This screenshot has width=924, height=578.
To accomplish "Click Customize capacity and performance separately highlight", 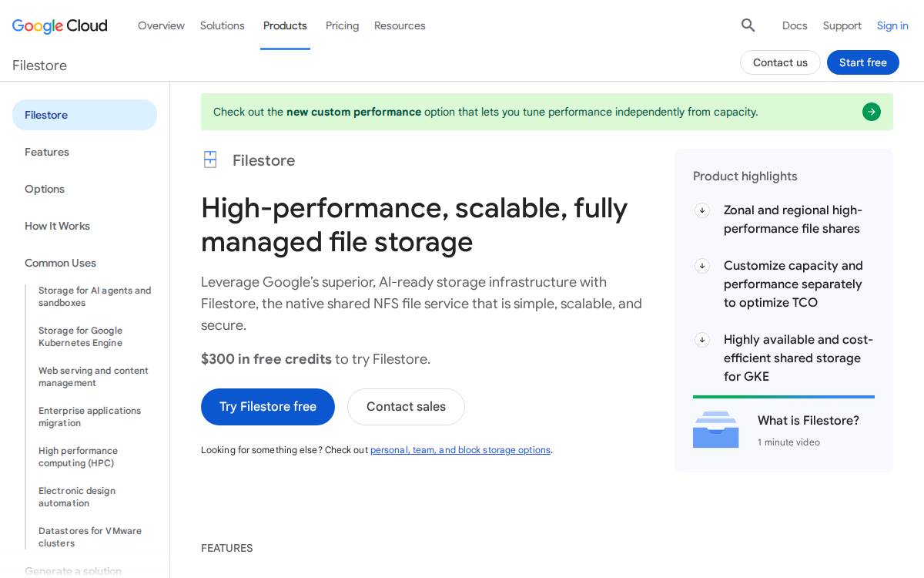I will 793,284.
